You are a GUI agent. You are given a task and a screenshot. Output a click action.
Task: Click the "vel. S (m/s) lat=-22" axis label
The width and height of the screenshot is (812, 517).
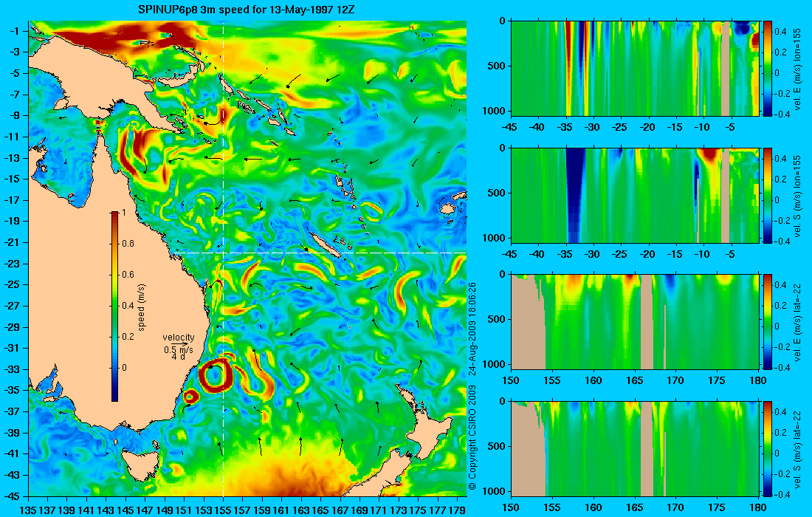pos(797,449)
